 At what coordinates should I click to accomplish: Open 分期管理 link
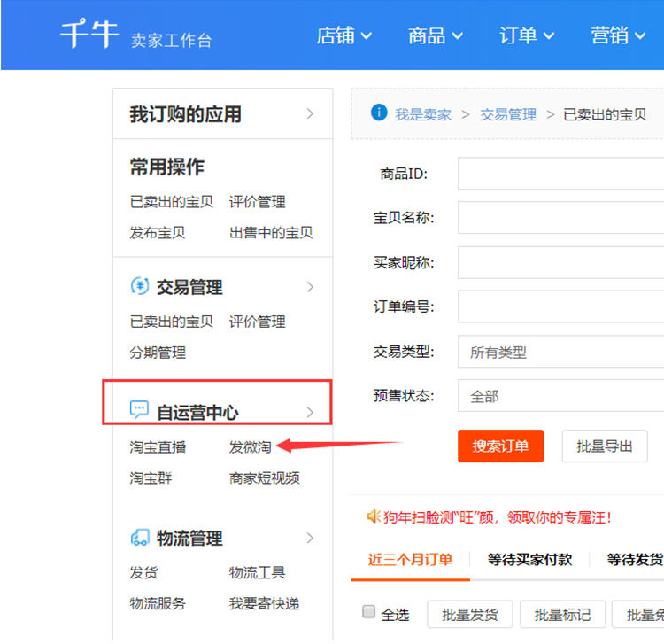pos(158,352)
